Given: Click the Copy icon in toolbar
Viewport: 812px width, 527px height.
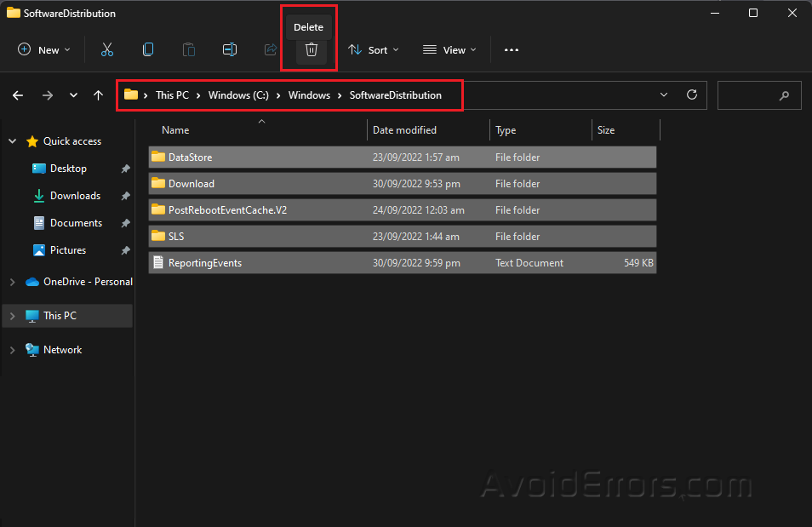Looking at the screenshot, I should coord(148,50).
